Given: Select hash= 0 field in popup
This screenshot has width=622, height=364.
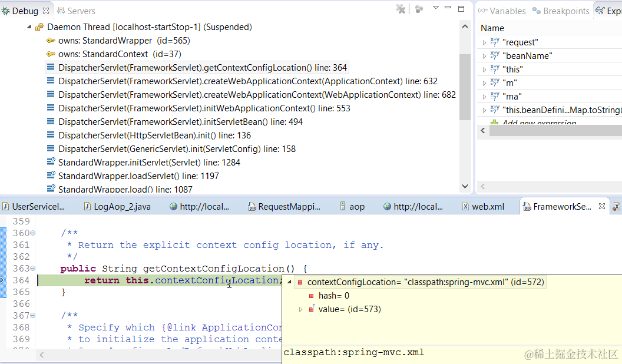Looking at the screenshot, I should coord(333,296).
